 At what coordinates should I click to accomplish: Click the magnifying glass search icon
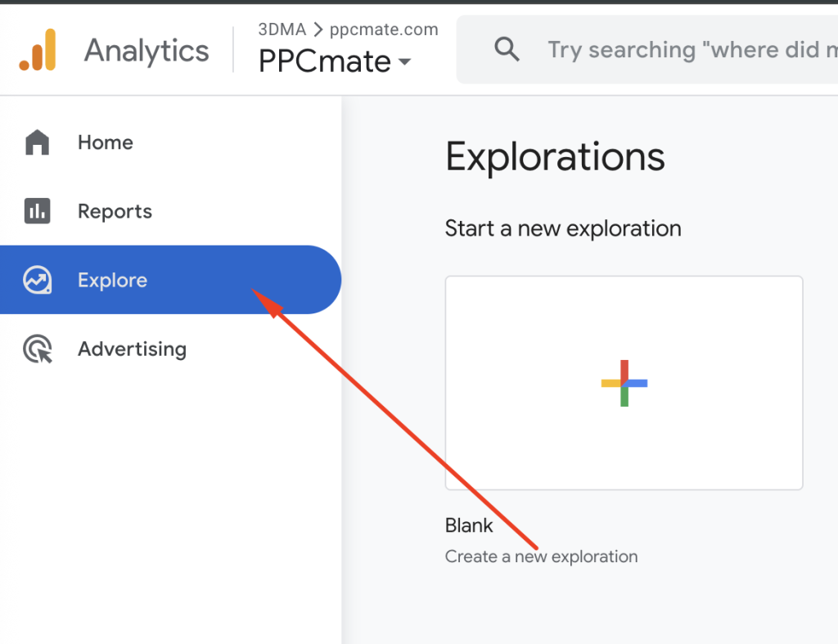507,50
